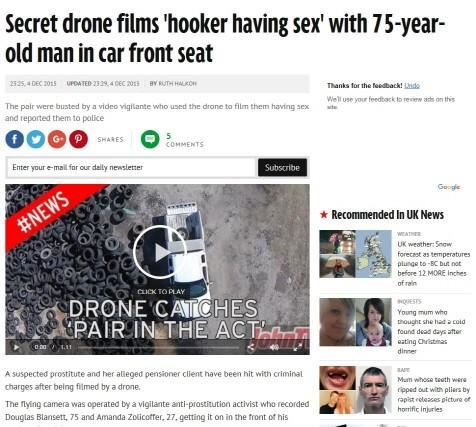476x427 pixels.
Task: Click the Google+ share icon
Action: (x=57, y=139)
